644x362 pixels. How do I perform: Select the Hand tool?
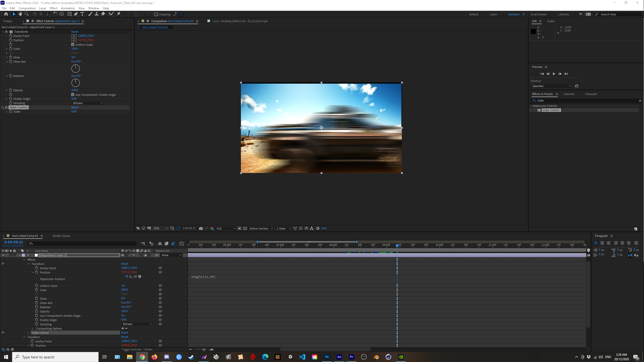20,14
